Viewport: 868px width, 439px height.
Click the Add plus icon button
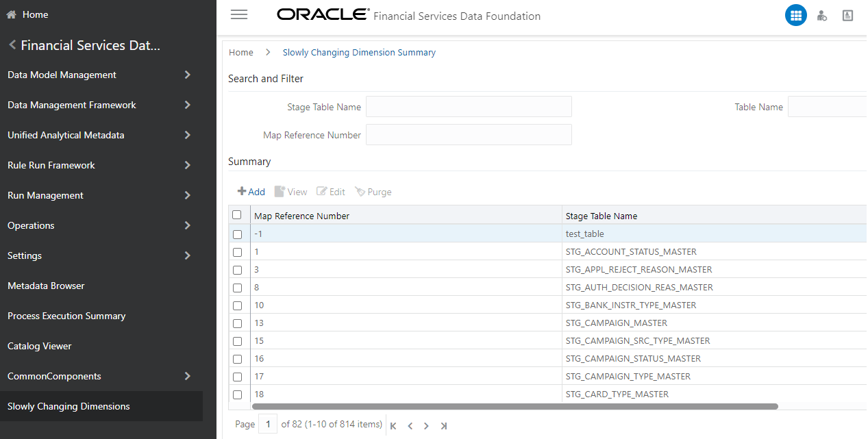[251, 192]
